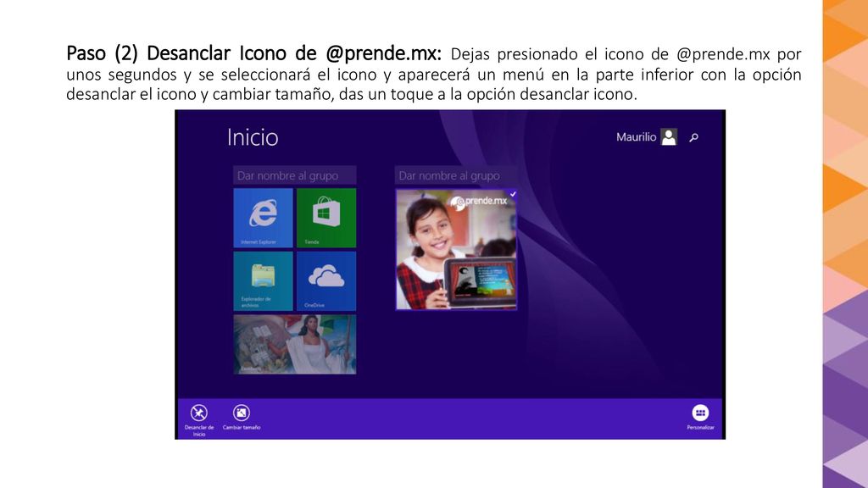Screen dimensions: 868x488
Task: Open the Tienda store tile
Action: [326, 218]
